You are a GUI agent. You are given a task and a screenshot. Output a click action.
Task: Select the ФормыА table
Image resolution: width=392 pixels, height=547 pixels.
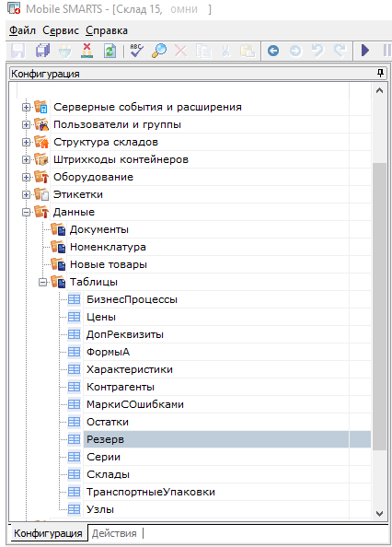click(108, 352)
